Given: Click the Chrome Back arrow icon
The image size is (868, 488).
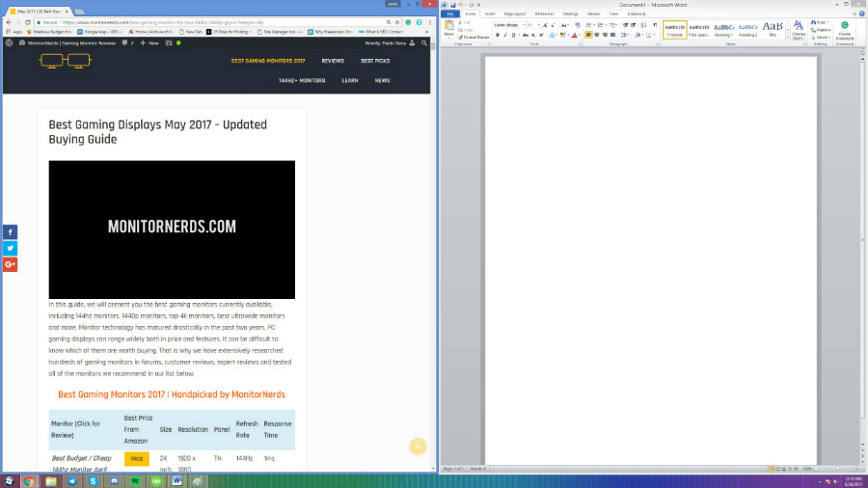Looking at the screenshot, I should click(x=9, y=22).
